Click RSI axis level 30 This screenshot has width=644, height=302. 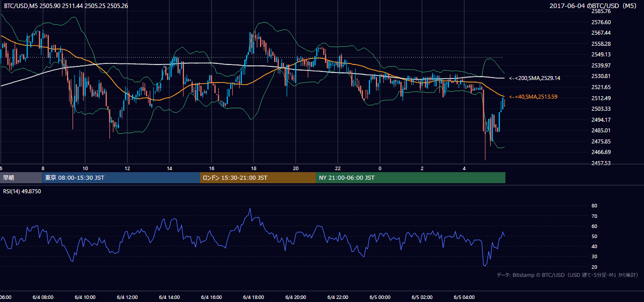point(594,257)
